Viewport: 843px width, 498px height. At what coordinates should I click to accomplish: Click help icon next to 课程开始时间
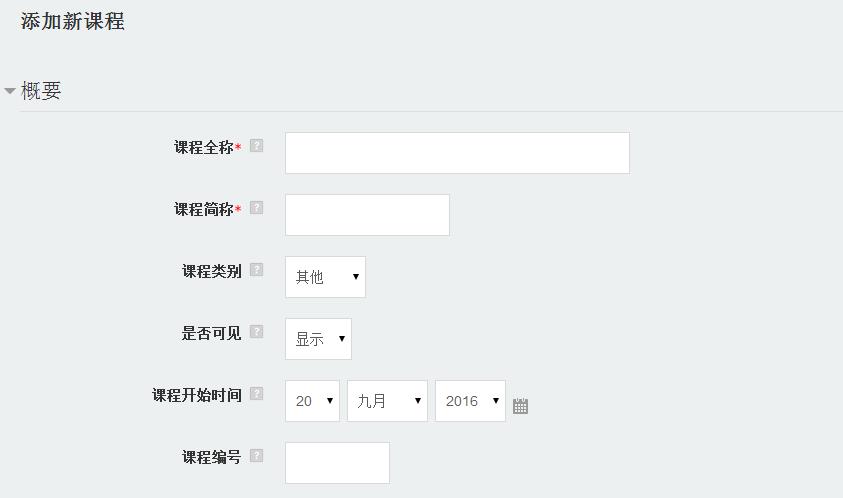point(256,394)
